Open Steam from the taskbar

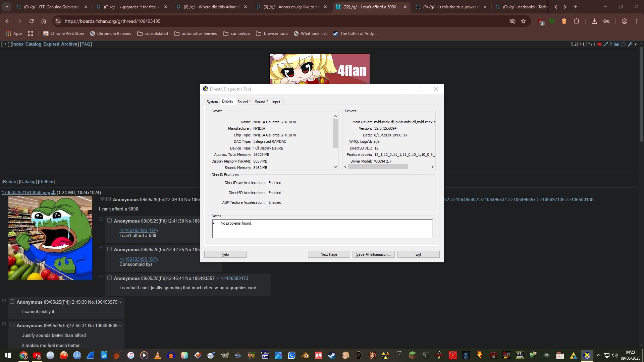coord(332,355)
